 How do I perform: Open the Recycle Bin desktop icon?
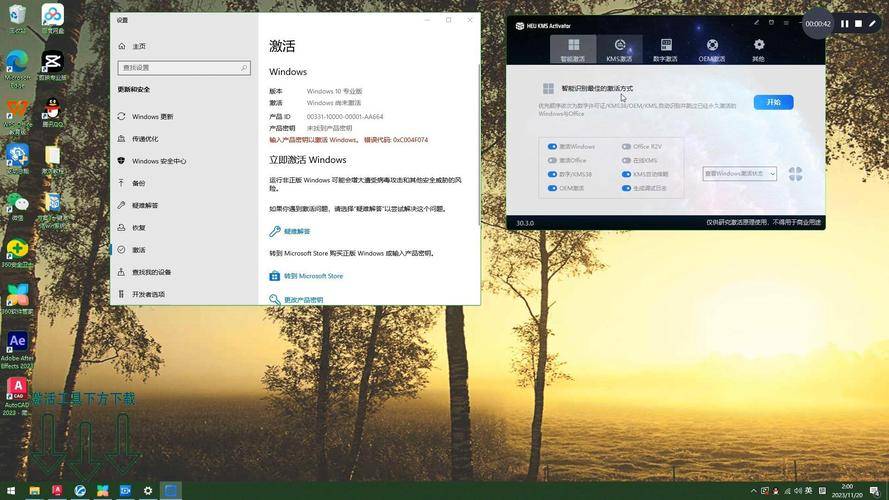pyautogui.click(x=17, y=19)
